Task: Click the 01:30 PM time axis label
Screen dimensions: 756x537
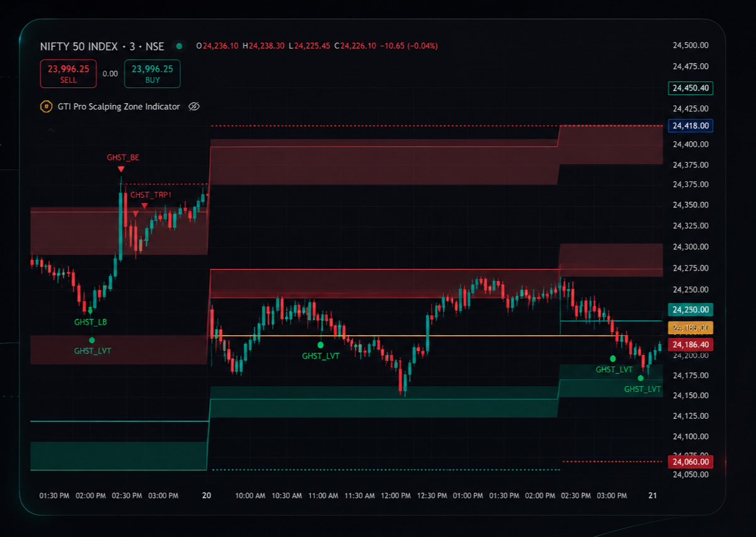Action: [x=55, y=495]
